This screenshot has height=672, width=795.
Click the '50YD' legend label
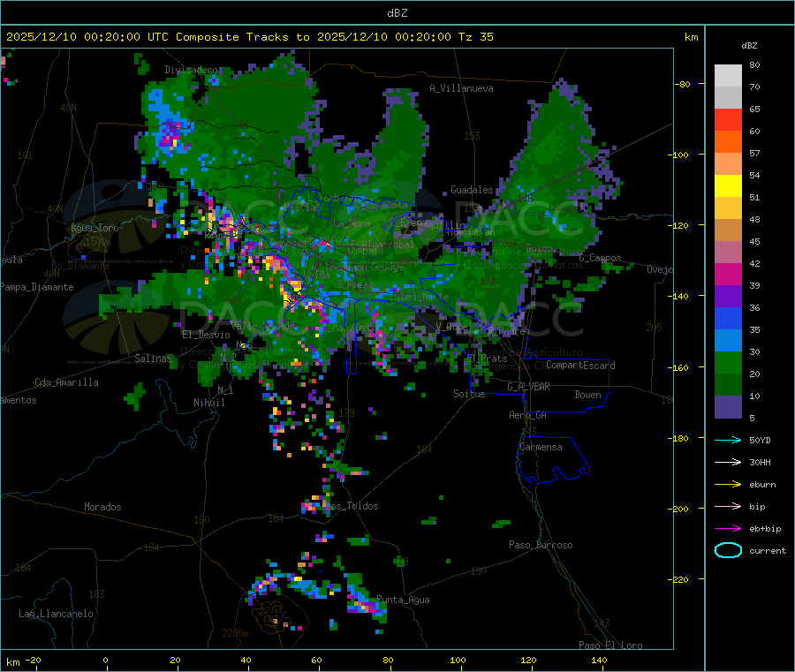click(x=760, y=440)
